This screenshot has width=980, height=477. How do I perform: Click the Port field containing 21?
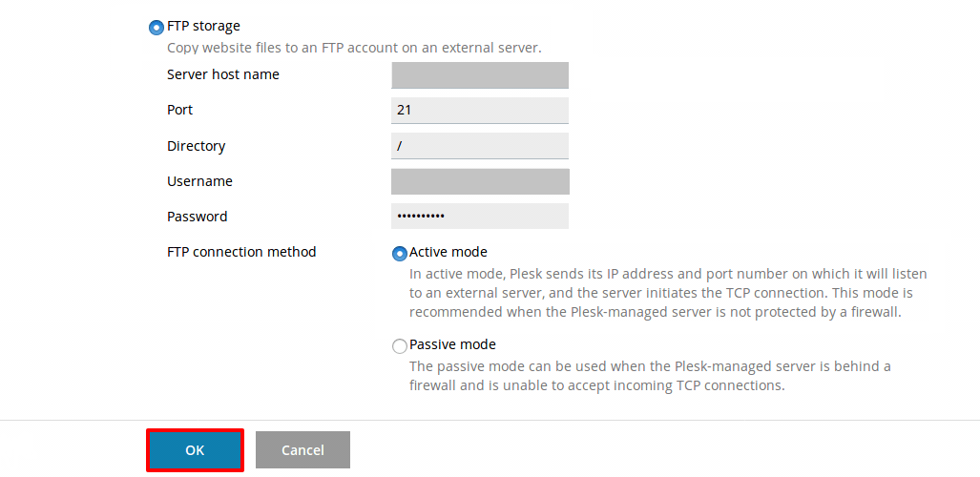(480, 111)
